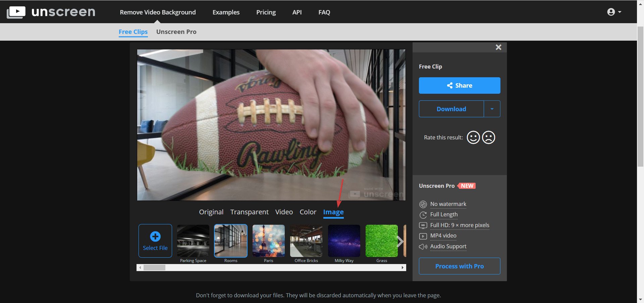Image resolution: width=644 pixels, height=303 pixels.
Task: Select the Original view tab
Action: click(211, 212)
